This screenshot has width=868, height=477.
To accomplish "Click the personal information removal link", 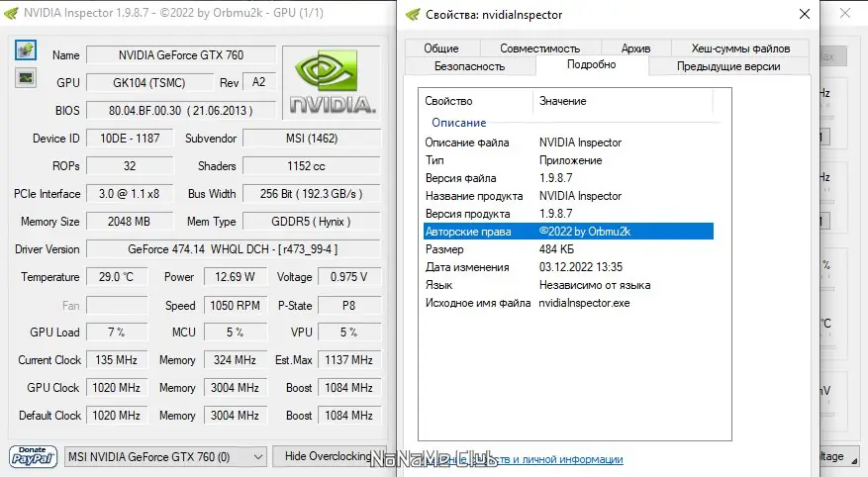I will 520,459.
